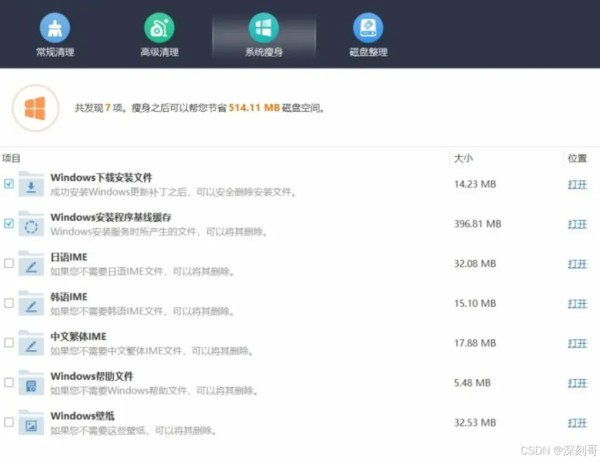Click the description under Windows安装程序基线缓存
The image size is (600, 461).
[x=160, y=231]
